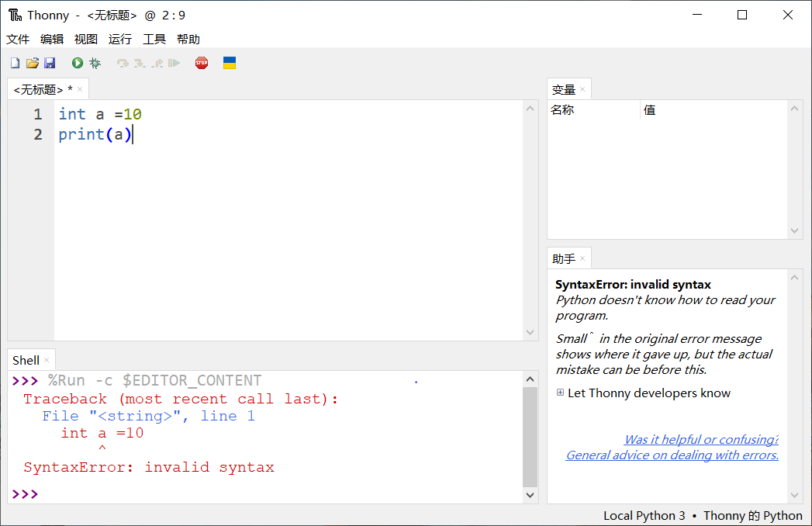Click the Ukraine flag support icon

point(228,63)
